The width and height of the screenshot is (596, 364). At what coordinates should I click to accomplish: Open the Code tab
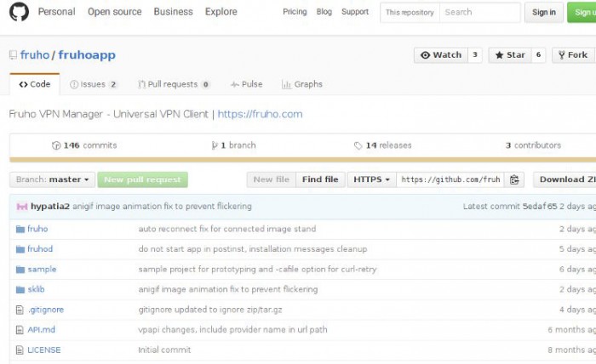(35, 84)
